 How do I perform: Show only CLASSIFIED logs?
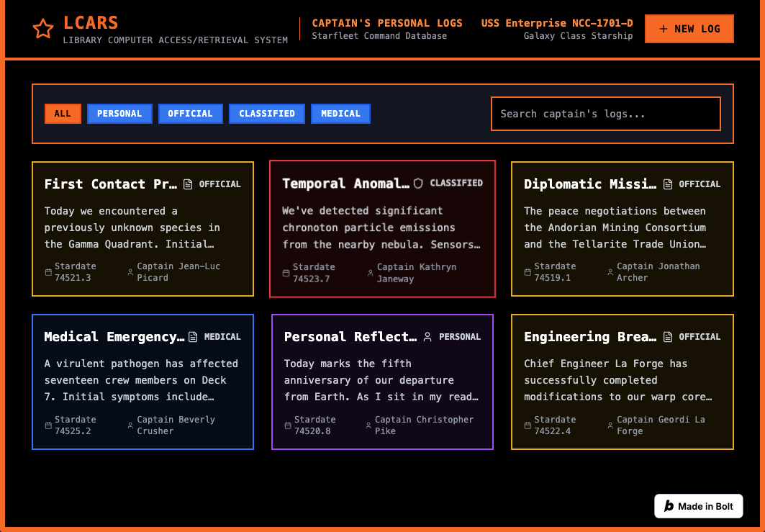pos(267,114)
